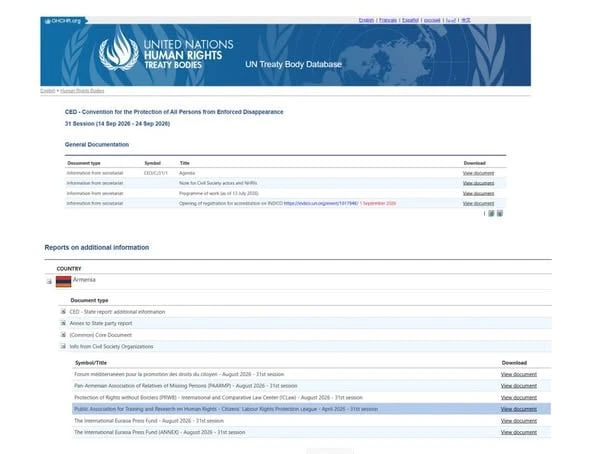The height and width of the screenshot is (454, 590).
Task: Click the OHCHR.org home icon
Action: [47, 21]
